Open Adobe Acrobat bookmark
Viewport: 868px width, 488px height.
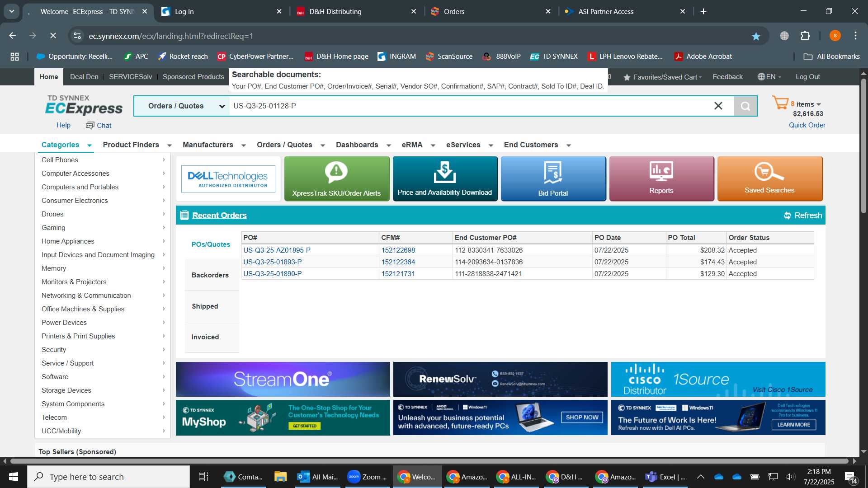coord(703,56)
